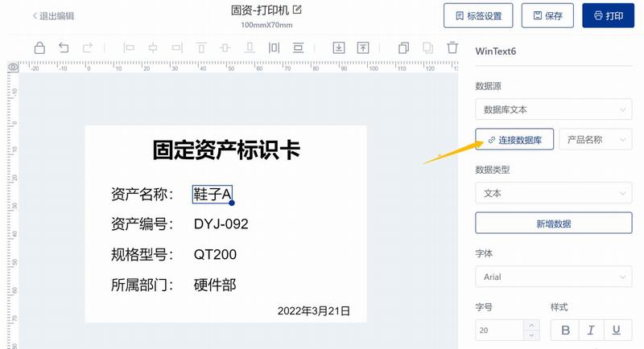Select the QT200 text element
Image resolution: width=644 pixels, height=349 pixels.
(215, 254)
